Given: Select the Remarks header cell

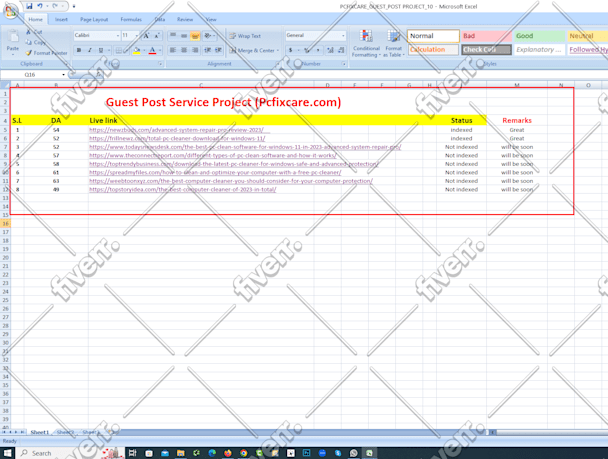Looking at the screenshot, I should (517, 121).
